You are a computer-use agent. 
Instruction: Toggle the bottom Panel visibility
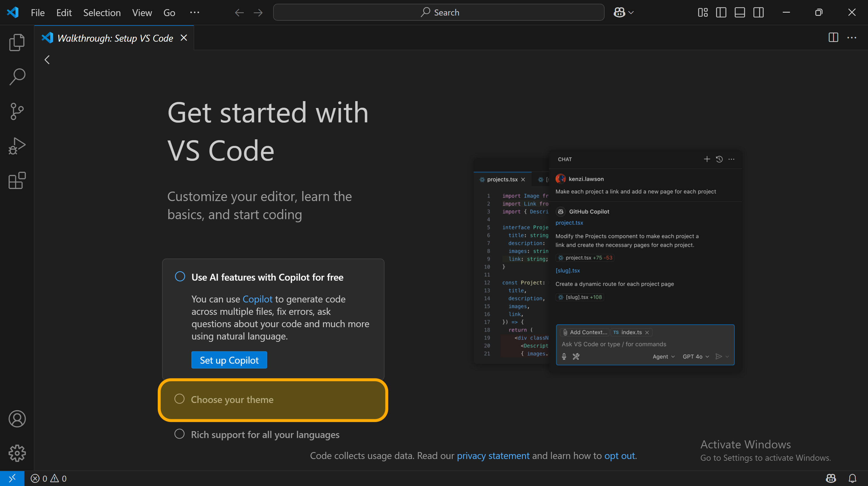[x=740, y=12]
